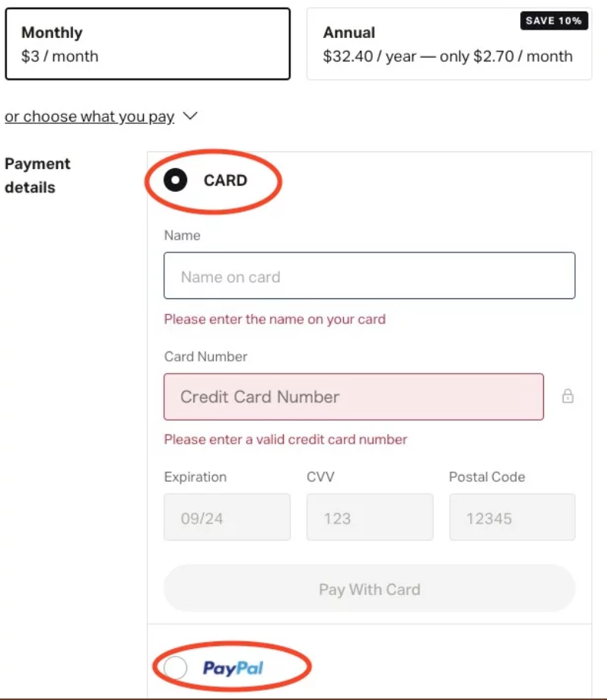
Task: Click the Postal Code input field
Action: (x=512, y=517)
